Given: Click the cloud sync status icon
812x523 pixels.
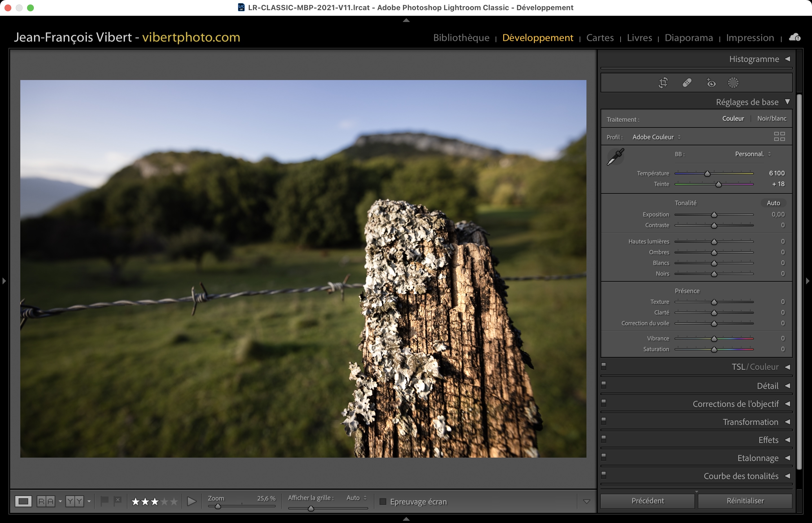Looking at the screenshot, I should tap(795, 37).
